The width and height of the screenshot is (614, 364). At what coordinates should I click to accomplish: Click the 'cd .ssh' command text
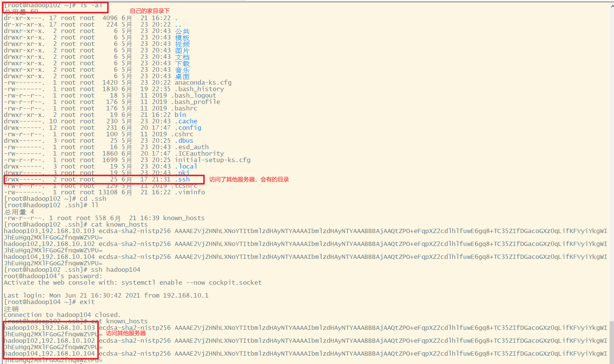(93, 199)
